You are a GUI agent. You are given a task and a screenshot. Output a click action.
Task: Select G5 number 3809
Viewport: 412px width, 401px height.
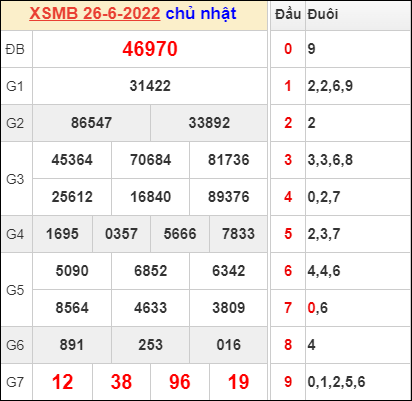229,308
